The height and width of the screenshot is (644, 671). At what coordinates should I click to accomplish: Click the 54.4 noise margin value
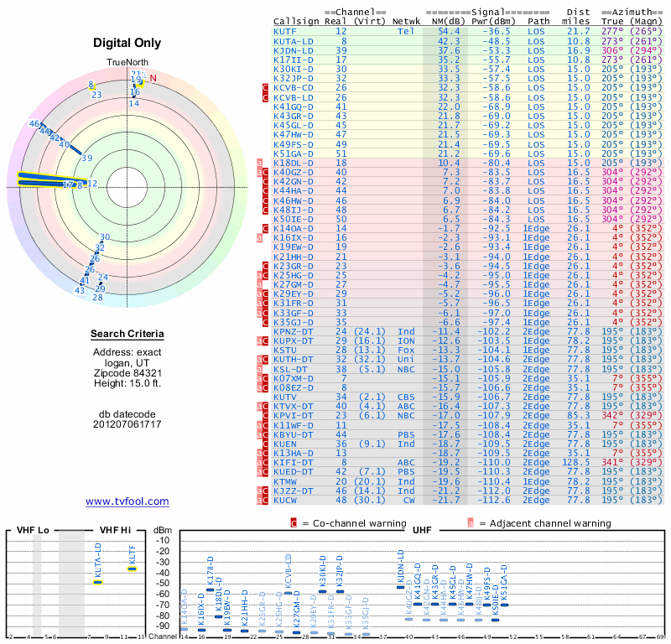[449, 32]
